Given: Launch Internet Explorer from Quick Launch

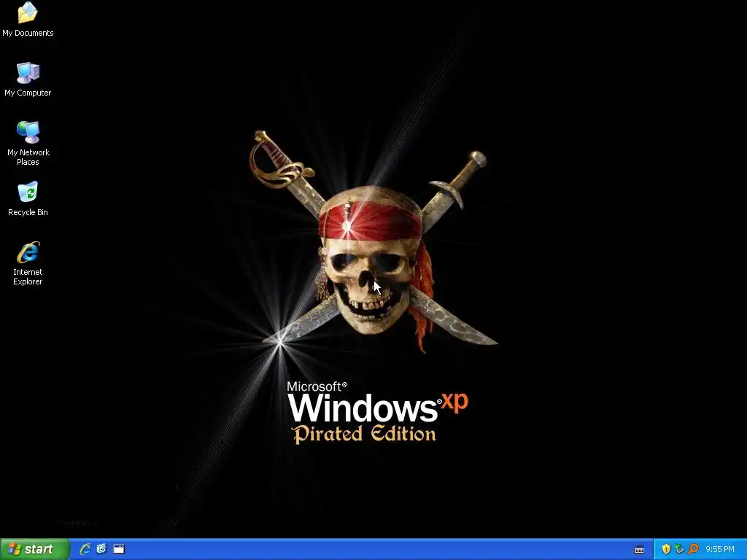Looking at the screenshot, I should click(85, 549).
